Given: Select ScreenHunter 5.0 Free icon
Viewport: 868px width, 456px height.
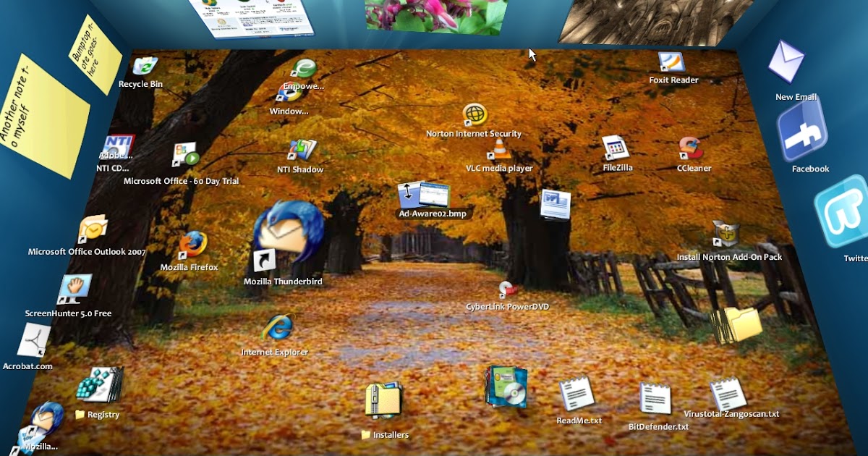Looking at the screenshot, I should (75, 290).
